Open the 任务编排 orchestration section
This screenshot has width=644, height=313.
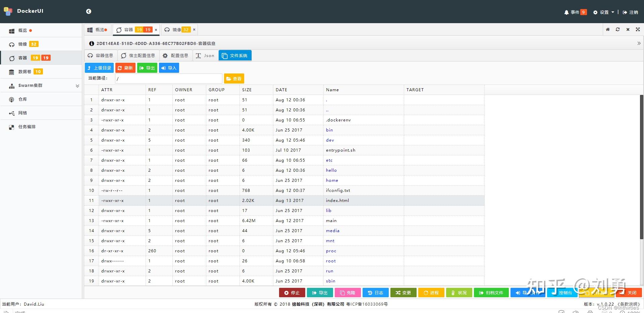(x=26, y=126)
